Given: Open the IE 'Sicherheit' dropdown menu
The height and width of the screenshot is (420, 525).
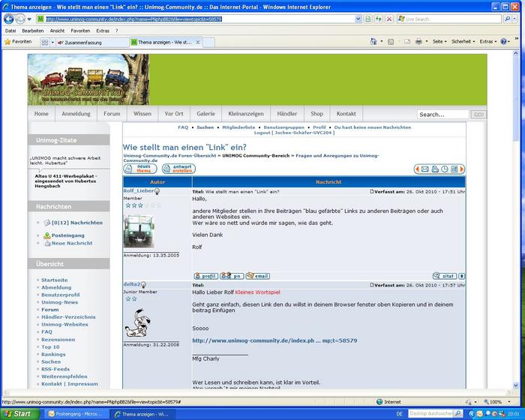Looking at the screenshot, I should click(463, 42).
